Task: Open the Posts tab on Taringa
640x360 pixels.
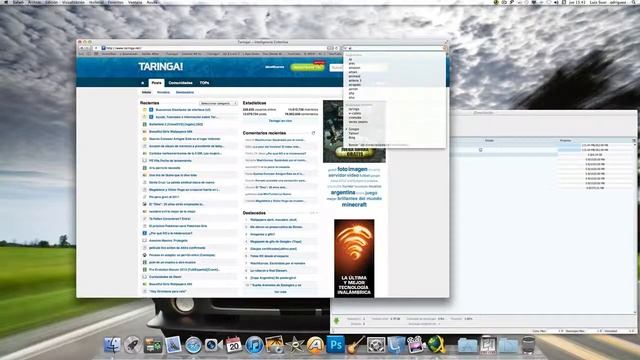Action: coord(156,83)
